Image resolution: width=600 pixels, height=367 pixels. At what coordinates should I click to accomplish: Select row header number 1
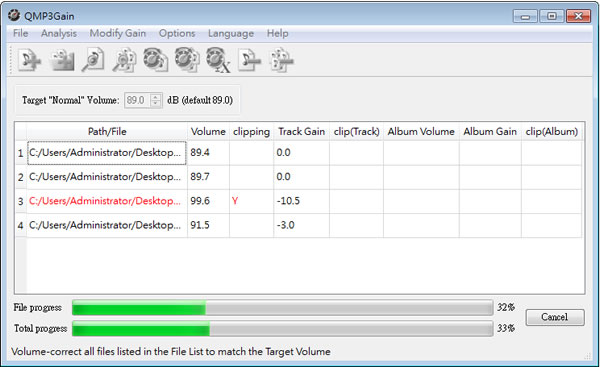pos(21,153)
